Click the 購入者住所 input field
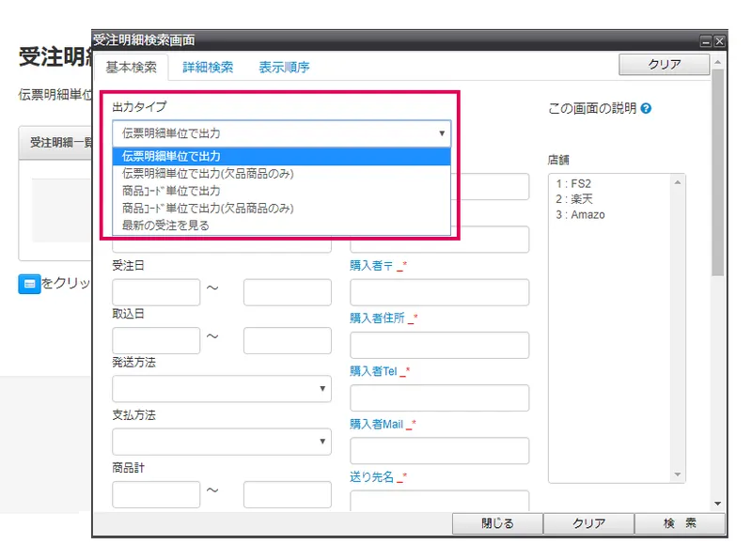Screen dimensions: 752x560 coord(439,345)
